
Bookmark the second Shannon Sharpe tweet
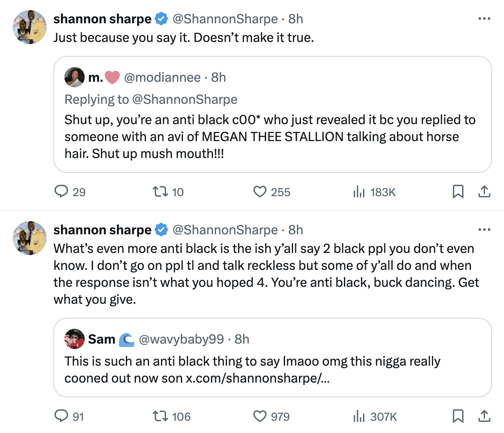(458, 416)
